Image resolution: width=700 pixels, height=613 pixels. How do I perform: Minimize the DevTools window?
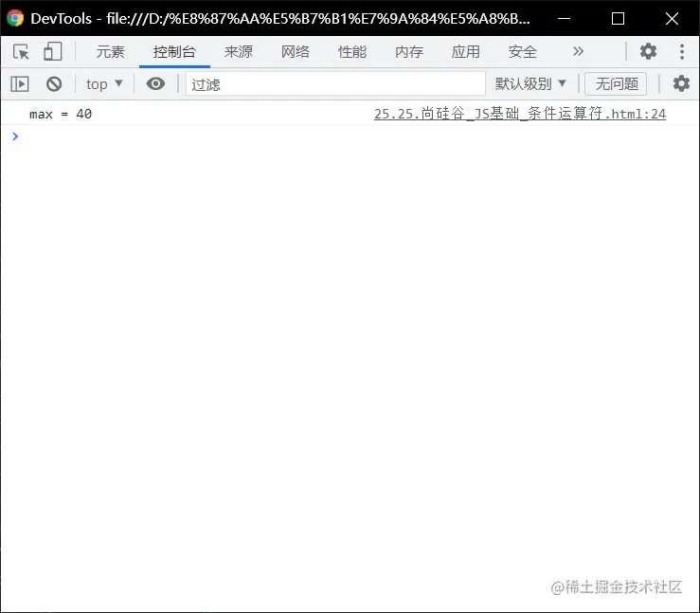[x=564, y=18]
